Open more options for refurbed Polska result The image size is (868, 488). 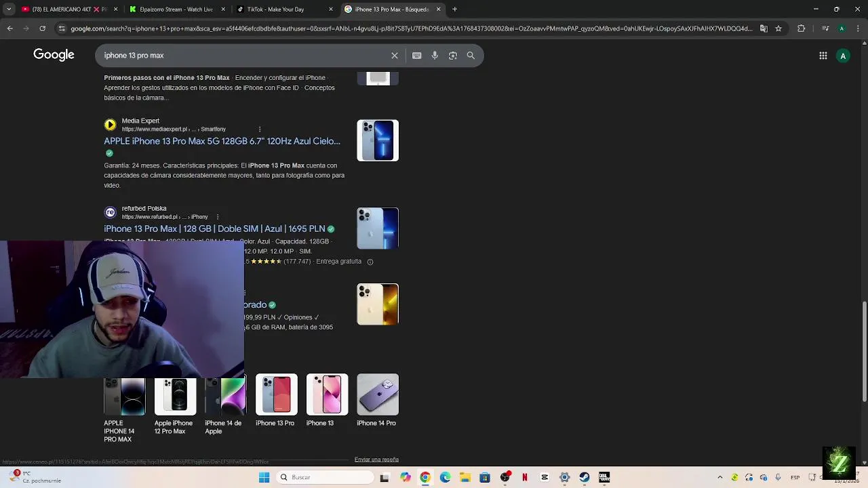(217, 217)
